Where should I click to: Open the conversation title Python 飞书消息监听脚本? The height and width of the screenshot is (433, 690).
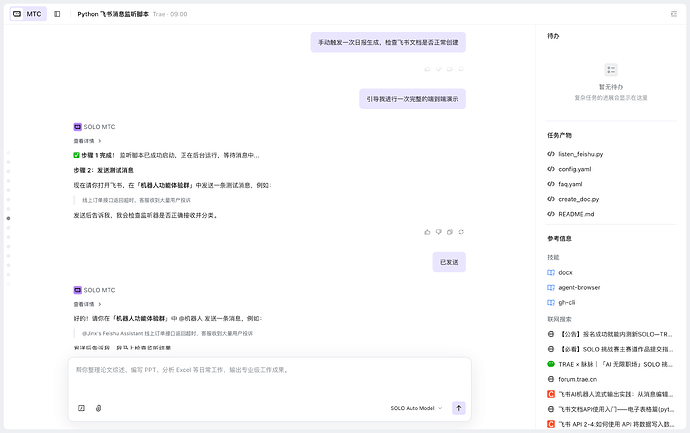113,14
